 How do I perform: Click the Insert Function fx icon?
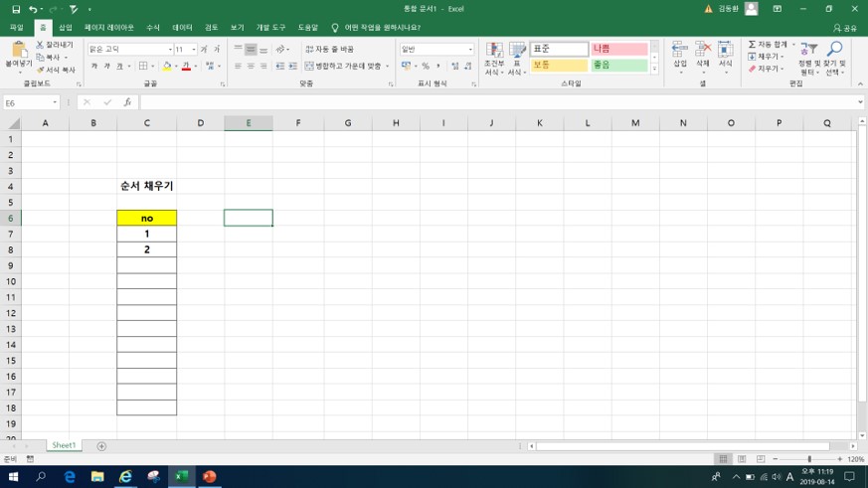pyautogui.click(x=127, y=102)
